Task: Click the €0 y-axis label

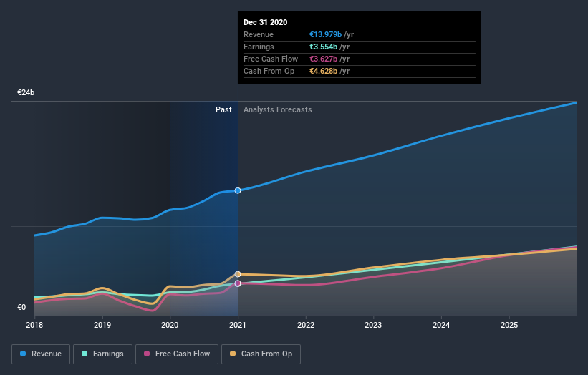Action: (21, 307)
